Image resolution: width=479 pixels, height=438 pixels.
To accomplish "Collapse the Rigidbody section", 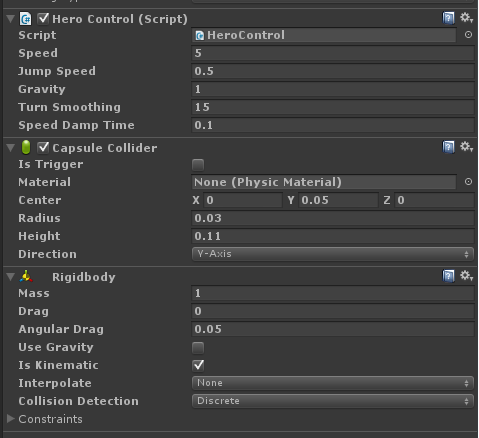I will [x=11, y=277].
